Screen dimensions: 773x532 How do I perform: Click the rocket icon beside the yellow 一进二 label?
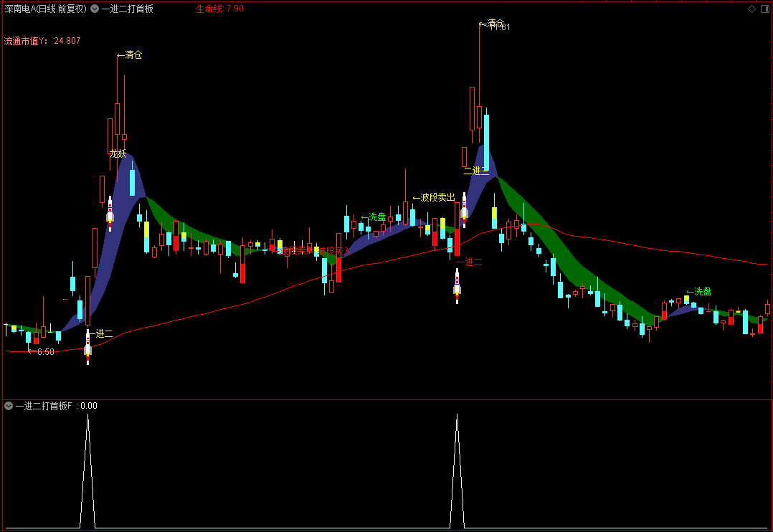pyautogui.click(x=87, y=348)
